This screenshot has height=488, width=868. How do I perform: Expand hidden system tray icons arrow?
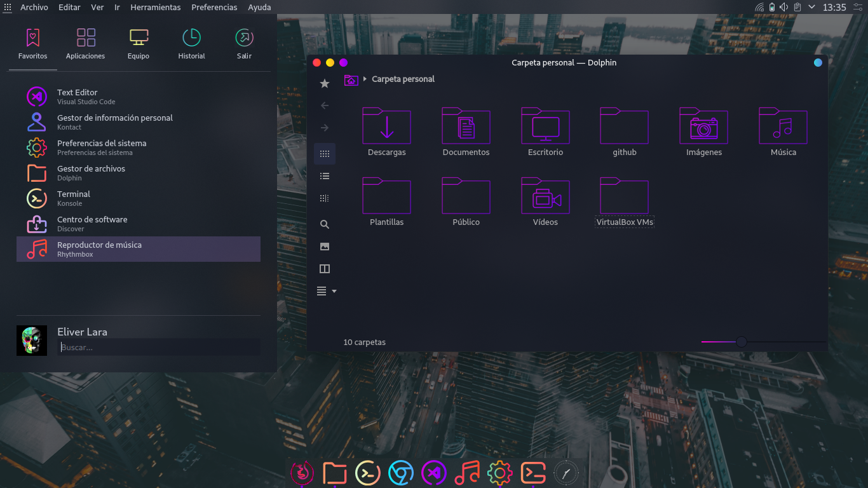811,7
